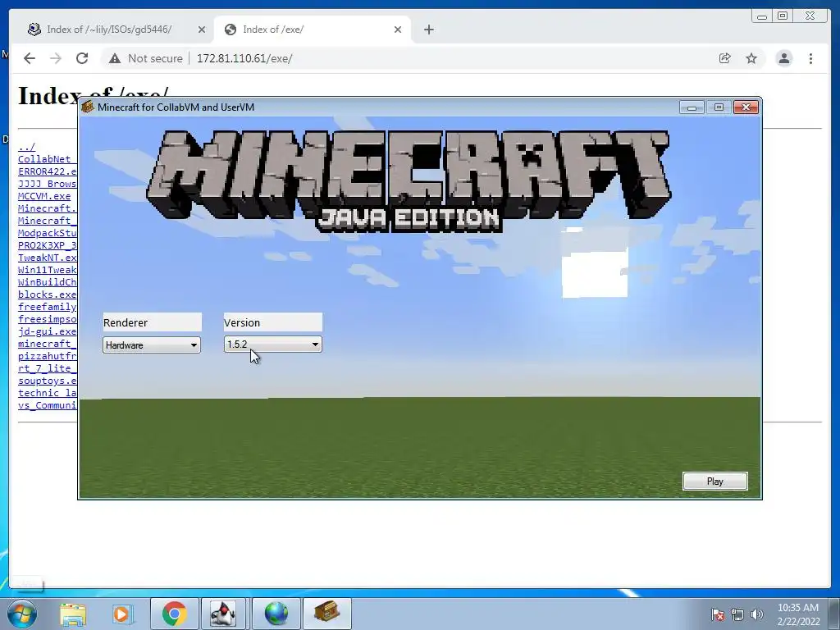840x630 pixels.
Task: Click the technic_la link
Action: pyautogui.click(x=47, y=393)
